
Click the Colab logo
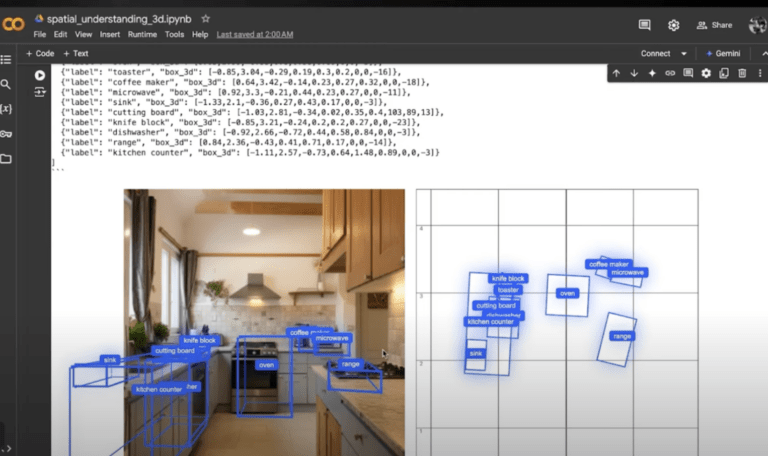click(x=13, y=24)
